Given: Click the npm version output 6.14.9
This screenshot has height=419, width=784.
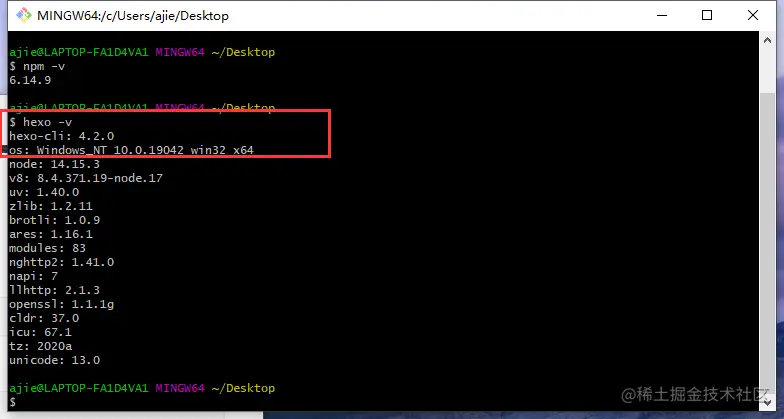Looking at the screenshot, I should pos(30,80).
